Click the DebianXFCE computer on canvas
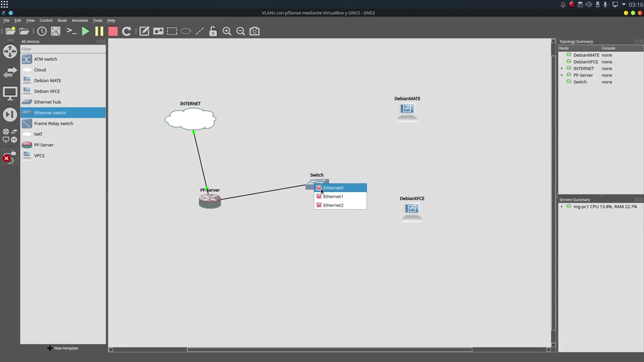The height and width of the screenshot is (362, 644). pos(412,212)
